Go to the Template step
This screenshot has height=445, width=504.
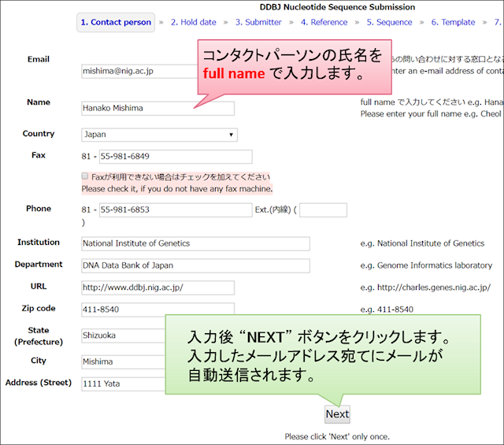(454, 22)
